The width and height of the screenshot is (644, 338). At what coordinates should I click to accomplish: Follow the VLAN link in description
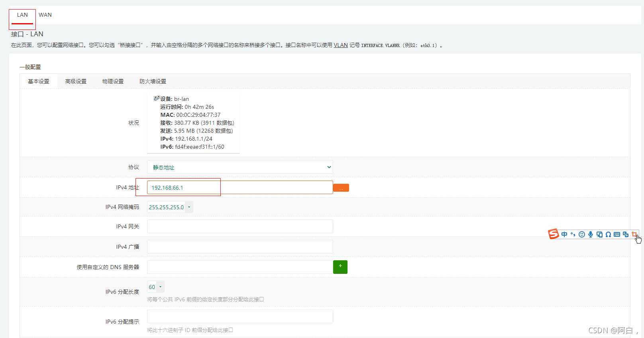tap(341, 45)
